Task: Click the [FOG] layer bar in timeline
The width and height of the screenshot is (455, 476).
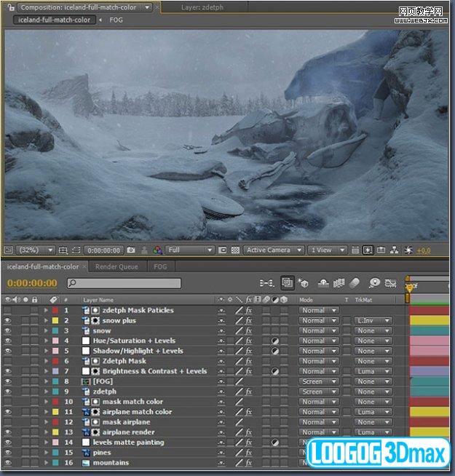Action: point(430,381)
